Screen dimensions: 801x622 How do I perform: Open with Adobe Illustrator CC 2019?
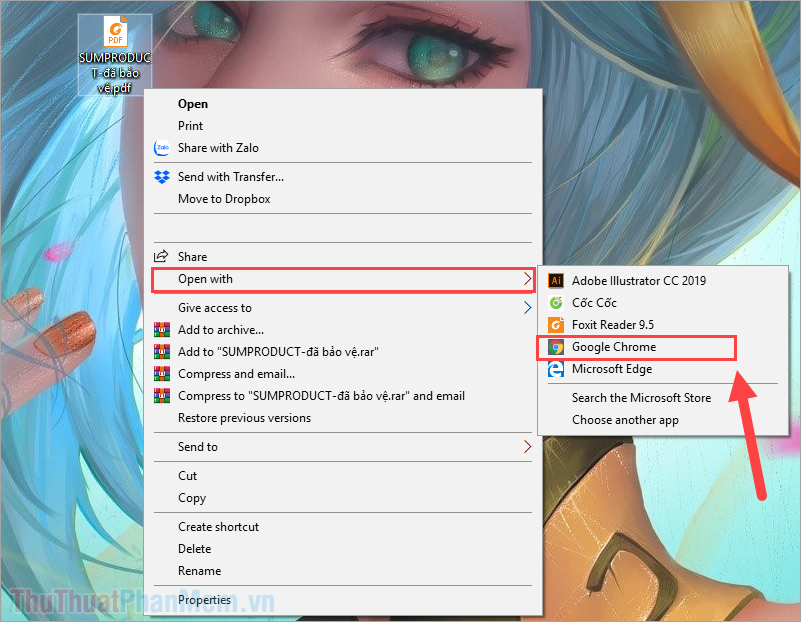tap(663, 280)
